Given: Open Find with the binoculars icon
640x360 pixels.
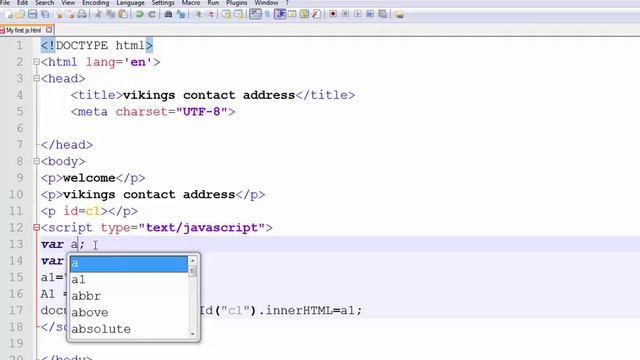Looking at the screenshot, I should [x=168, y=15].
